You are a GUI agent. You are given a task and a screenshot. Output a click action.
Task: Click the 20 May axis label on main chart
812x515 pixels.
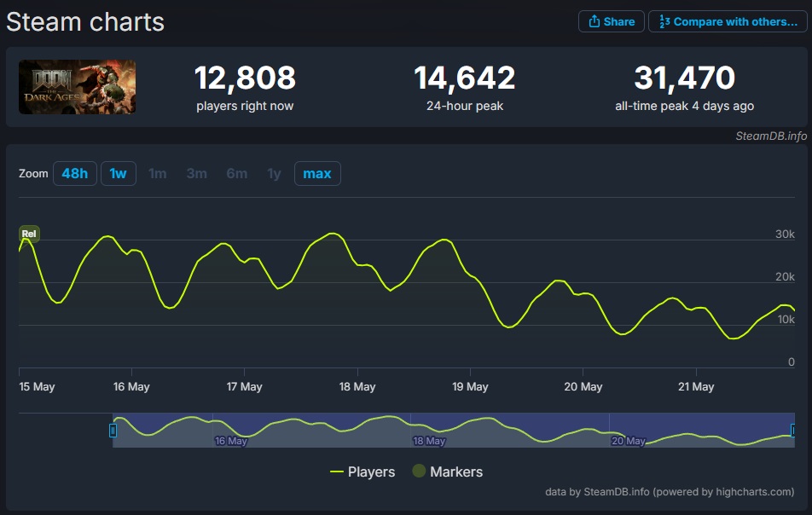[x=583, y=386]
